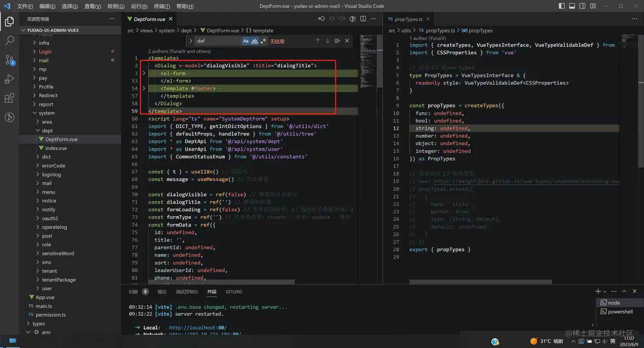Switch to the 调试控制台 panel tab
The image size is (644, 348).
187,292
